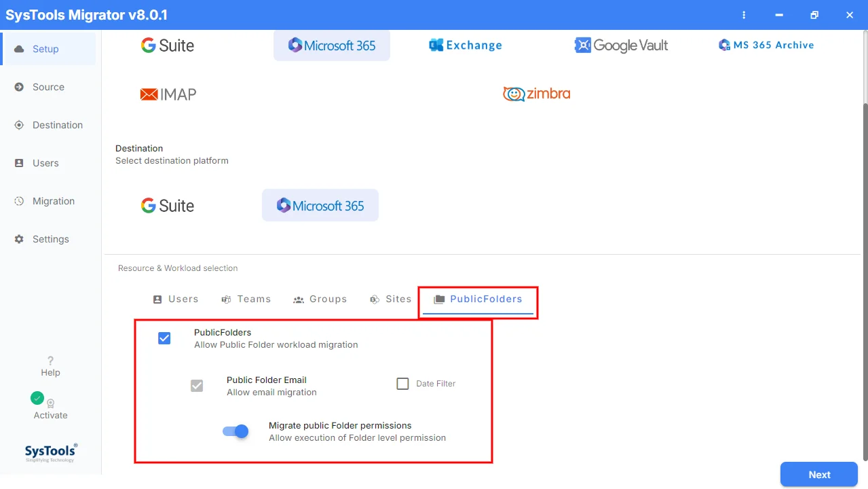
Task: Open the Migration sidebar section
Action: [49, 201]
